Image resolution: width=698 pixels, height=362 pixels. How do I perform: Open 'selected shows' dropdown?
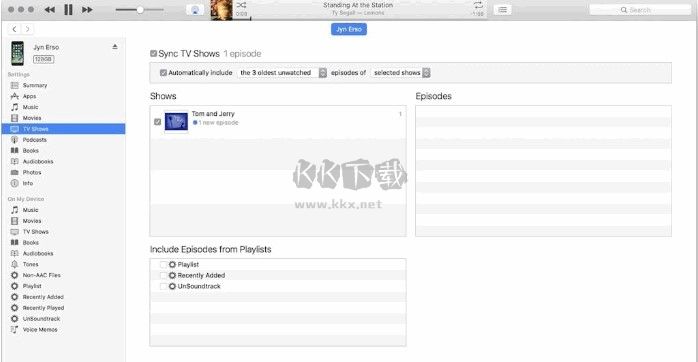[401, 73]
